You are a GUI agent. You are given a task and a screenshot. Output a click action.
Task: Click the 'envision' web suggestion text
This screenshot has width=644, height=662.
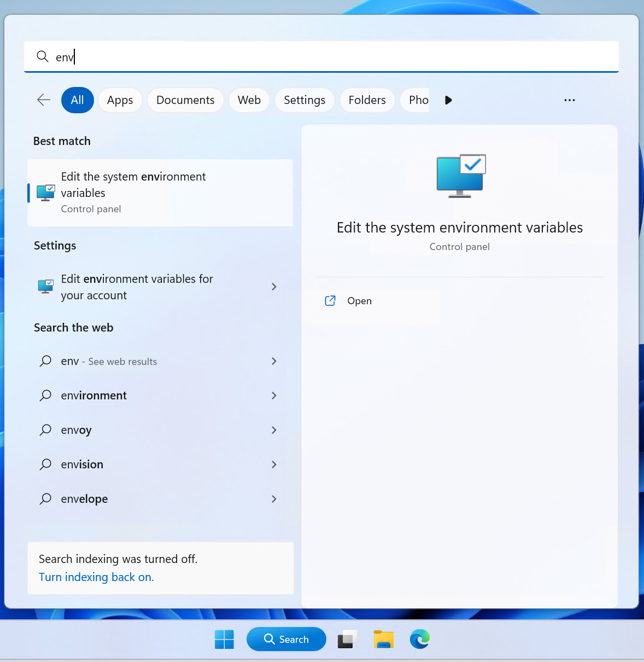(82, 464)
